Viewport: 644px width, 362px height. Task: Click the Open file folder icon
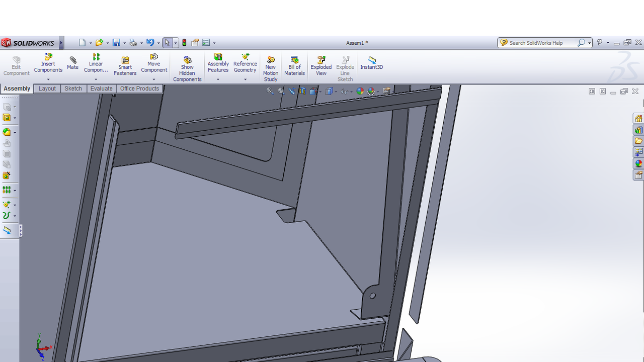pos(99,43)
